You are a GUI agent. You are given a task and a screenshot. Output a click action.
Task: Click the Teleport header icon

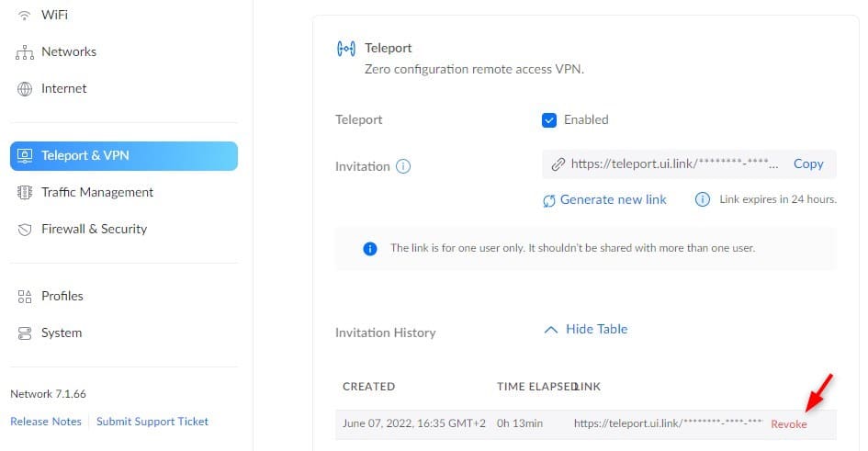point(346,49)
